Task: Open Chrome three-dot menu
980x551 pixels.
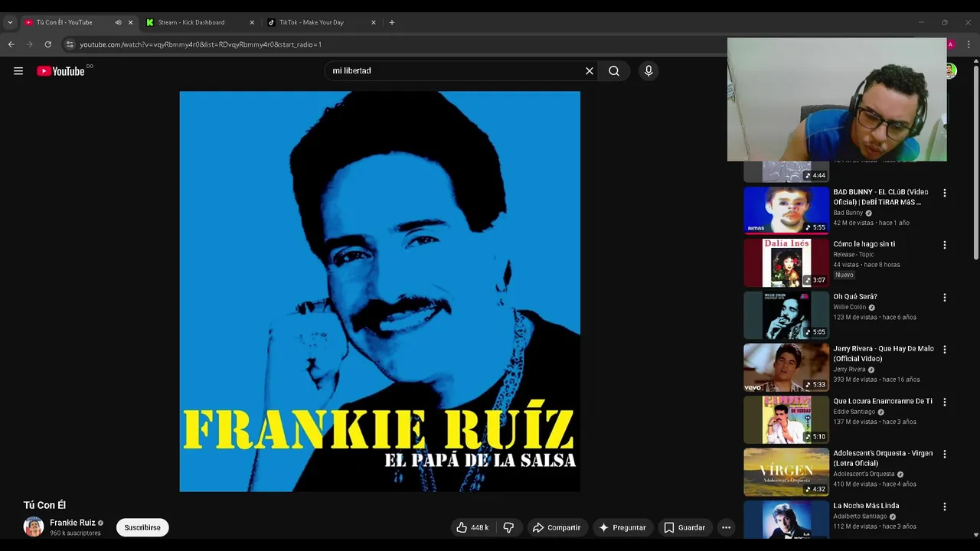Action: [x=969, y=44]
